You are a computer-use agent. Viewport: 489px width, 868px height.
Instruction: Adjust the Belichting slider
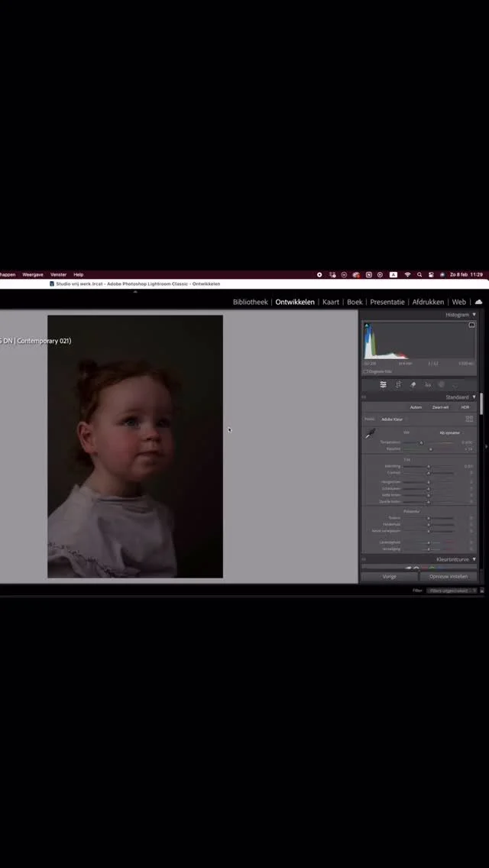click(x=429, y=467)
